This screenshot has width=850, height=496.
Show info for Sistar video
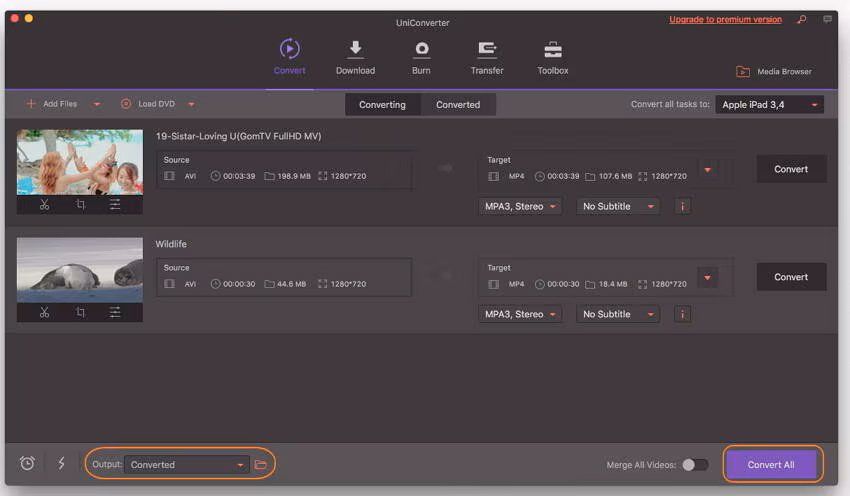(682, 207)
